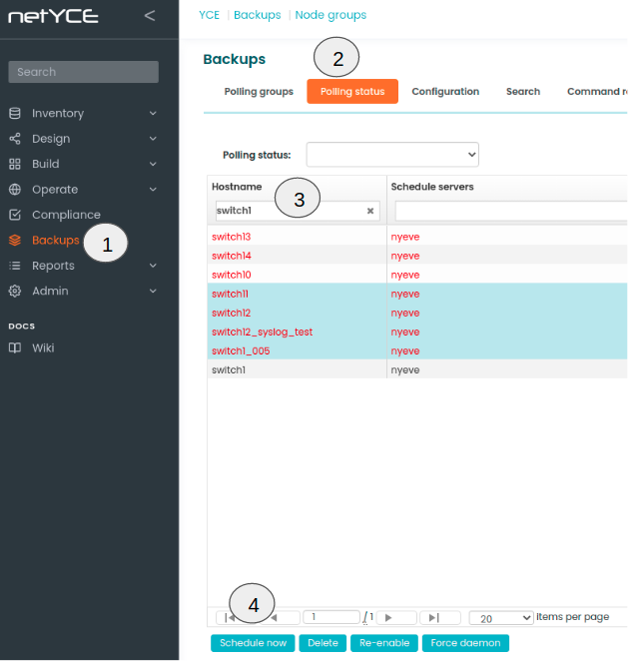Click the Force daemon button
This screenshot has width=644, height=662.
pos(465,643)
